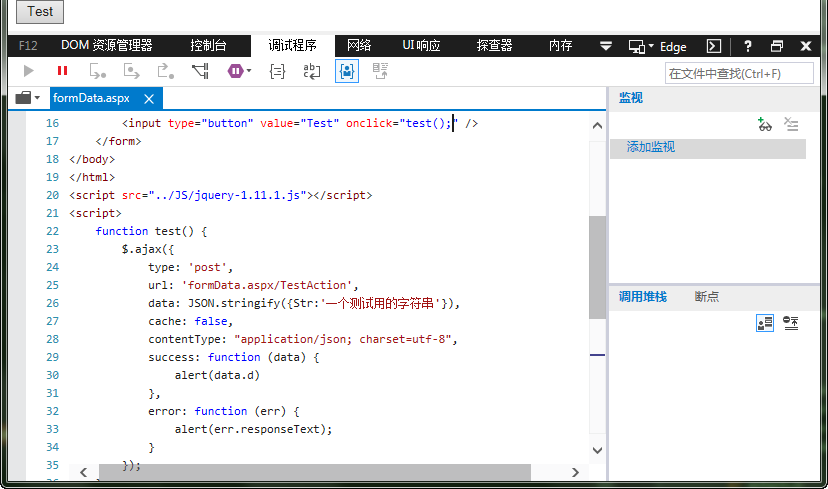Screen dimensions: 828x489
Task: Click 'alert(data.d)' on line 30
Action: point(217,375)
